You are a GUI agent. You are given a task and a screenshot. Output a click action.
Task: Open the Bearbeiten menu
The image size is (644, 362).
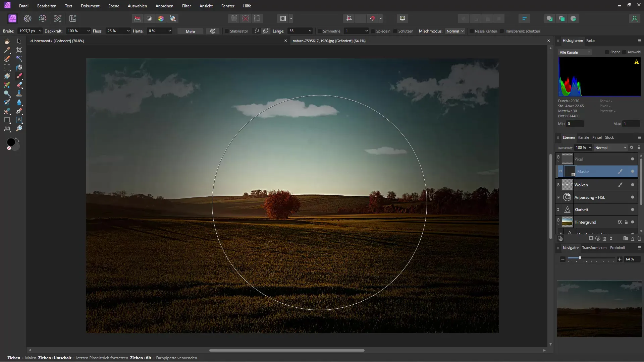pos(47,6)
